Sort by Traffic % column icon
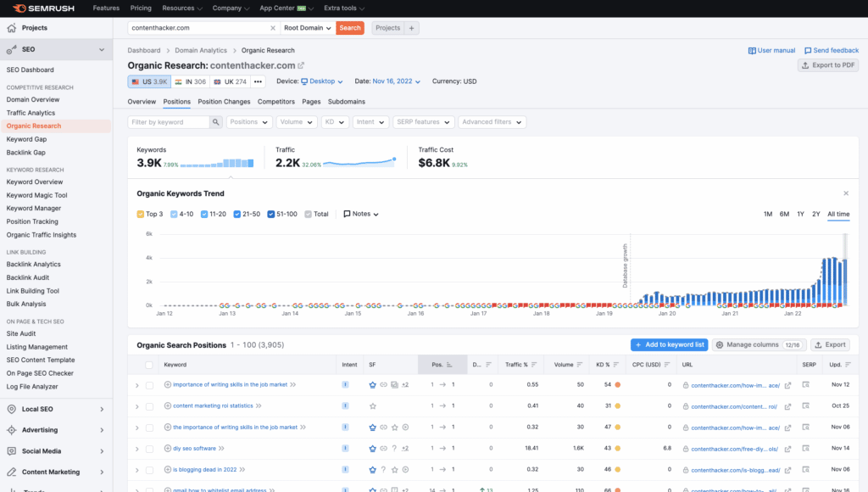Image resolution: width=868 pixels, height=492 pixels. pos(534,365)
